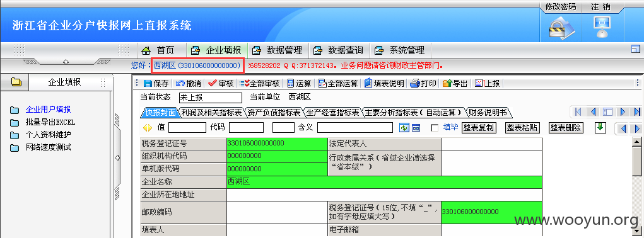Switch to the 生产经营指标表 tab
The image size is (644, 238).
[332, 112]
